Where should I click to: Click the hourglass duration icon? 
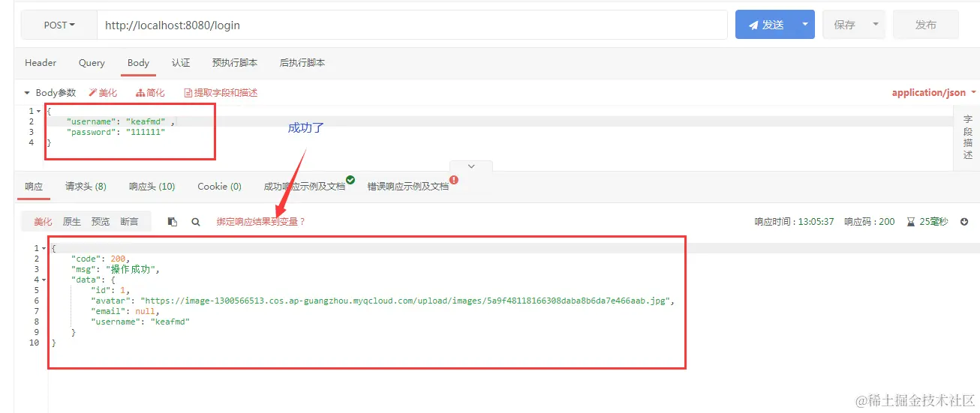click(911, 222)
